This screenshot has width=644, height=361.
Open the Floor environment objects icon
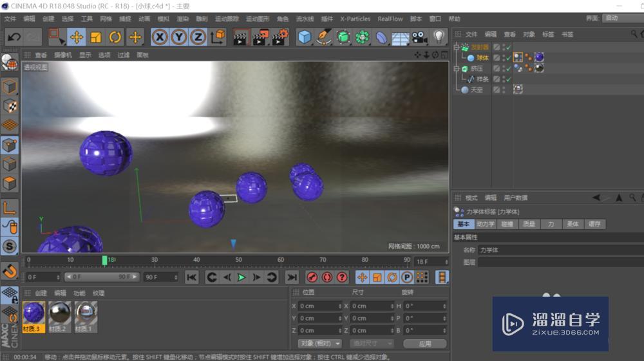[400, 38]
